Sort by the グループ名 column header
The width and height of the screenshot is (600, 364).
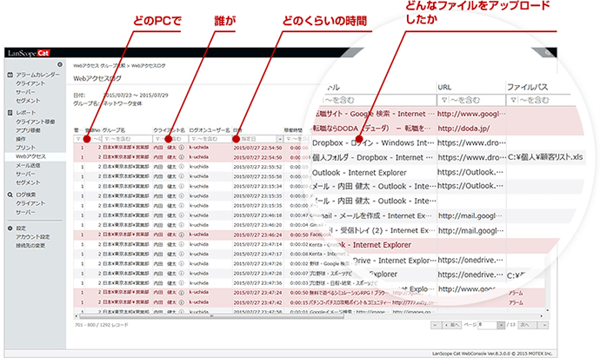(x=114, y=130)
